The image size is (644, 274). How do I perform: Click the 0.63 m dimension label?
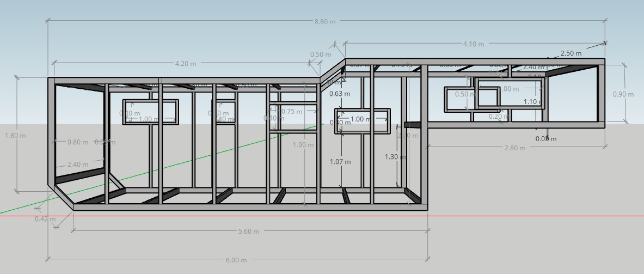[x=340, y=94]
